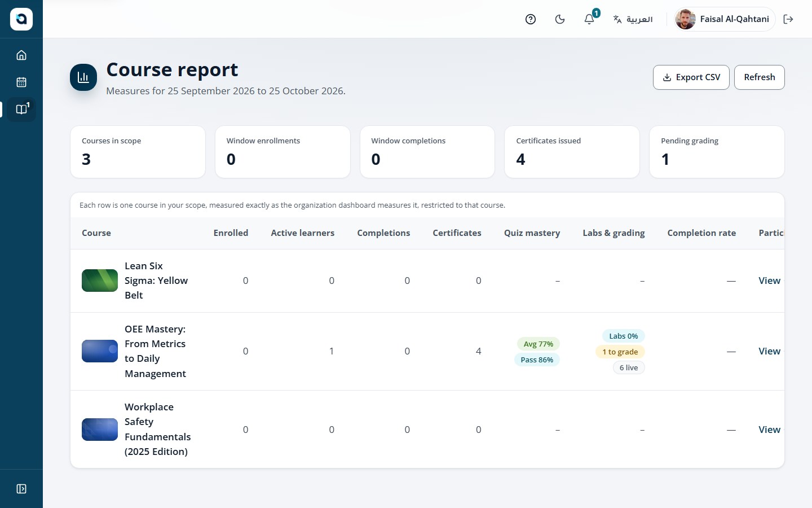Open View link for Lean Six Sigma

point(769,281)
